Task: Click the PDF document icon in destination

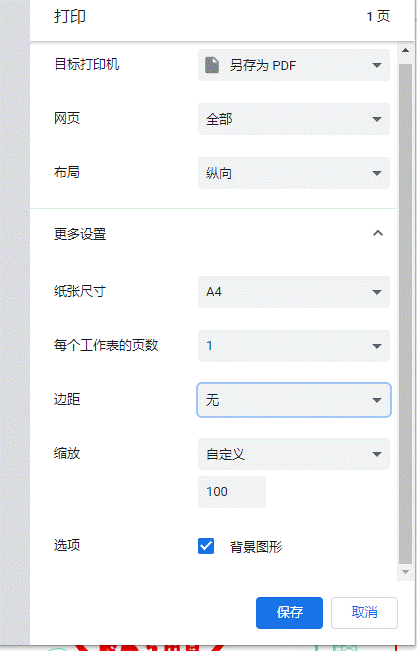Action: coord(212,65)
